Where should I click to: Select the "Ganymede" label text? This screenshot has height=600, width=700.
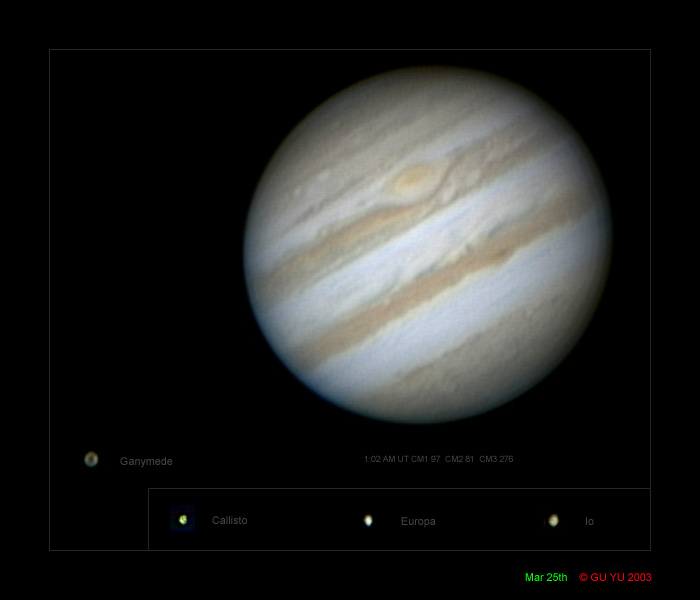pyautogui.click(x=146, y=461)
